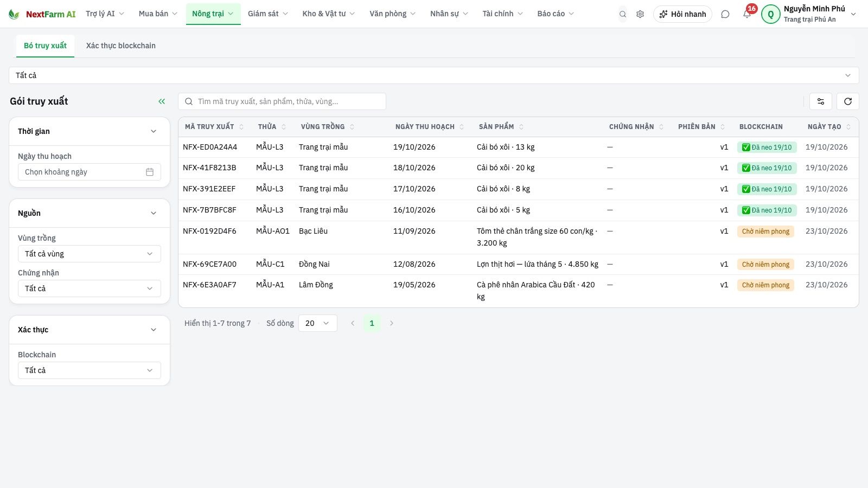Refresh the traceability table

[x=848, y=101]
